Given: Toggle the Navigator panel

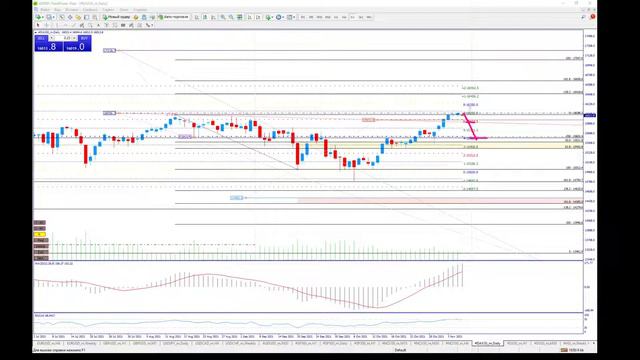Looking at the screenshot, I should pos(78,17).
